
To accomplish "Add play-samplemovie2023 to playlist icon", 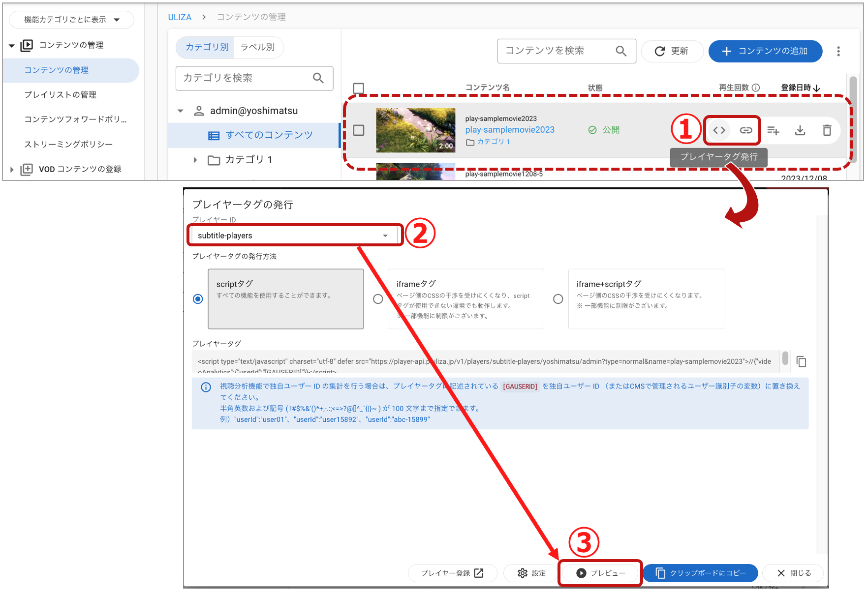I will click(x=773, y=130).
